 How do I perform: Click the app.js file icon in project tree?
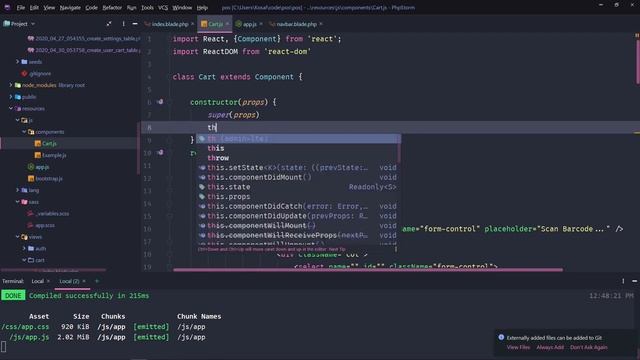coord(31,167)
